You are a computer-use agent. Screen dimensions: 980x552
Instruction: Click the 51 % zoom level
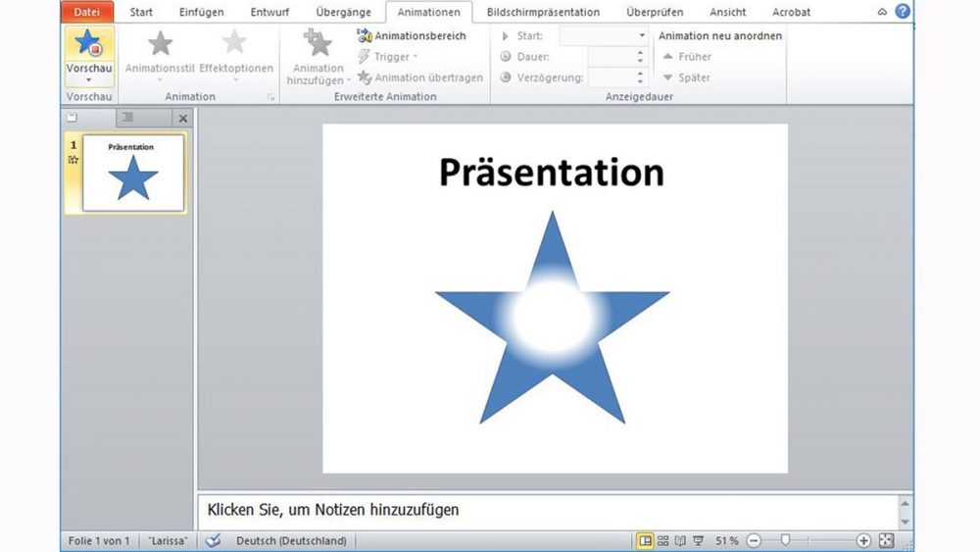coord(727,541)
